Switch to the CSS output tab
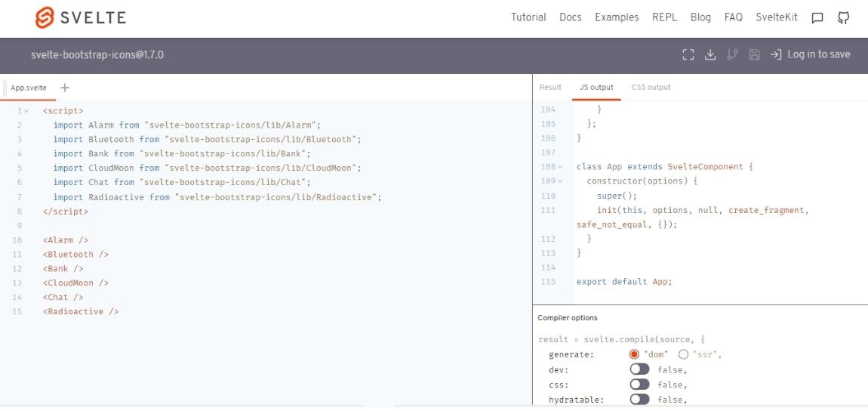 [651, 88]
